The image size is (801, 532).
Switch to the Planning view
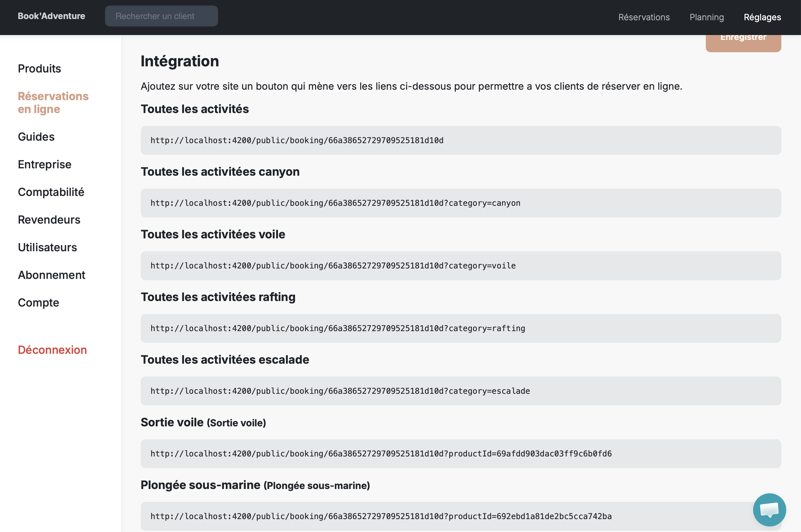706,17
